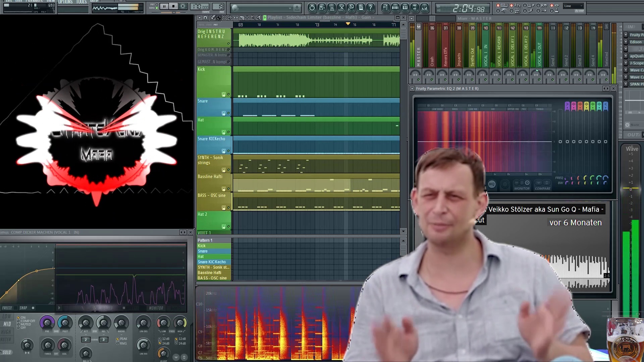Screen dimensions: 644x362
Task: Select PAT mode radio button
Action: pos(157,5)
